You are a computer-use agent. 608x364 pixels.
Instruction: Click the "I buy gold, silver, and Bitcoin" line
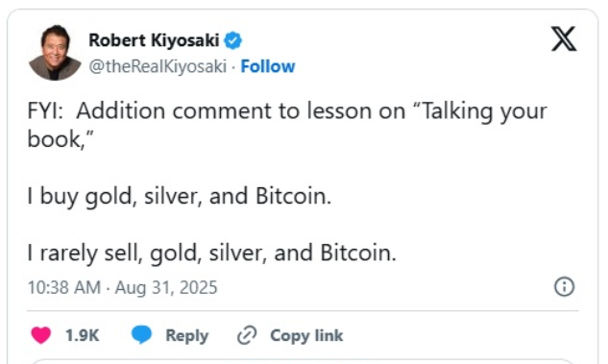(x=180, y=197)
